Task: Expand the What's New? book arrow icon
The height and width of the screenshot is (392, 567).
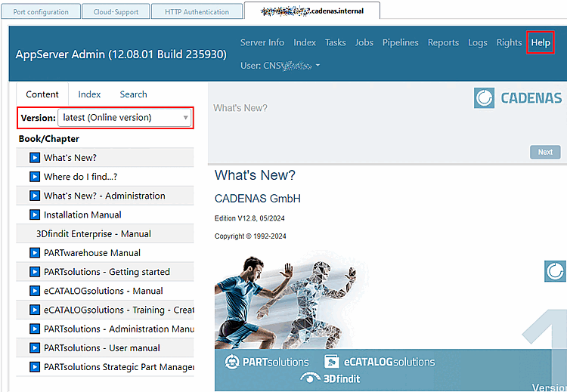Action: (x=35, y=158)
